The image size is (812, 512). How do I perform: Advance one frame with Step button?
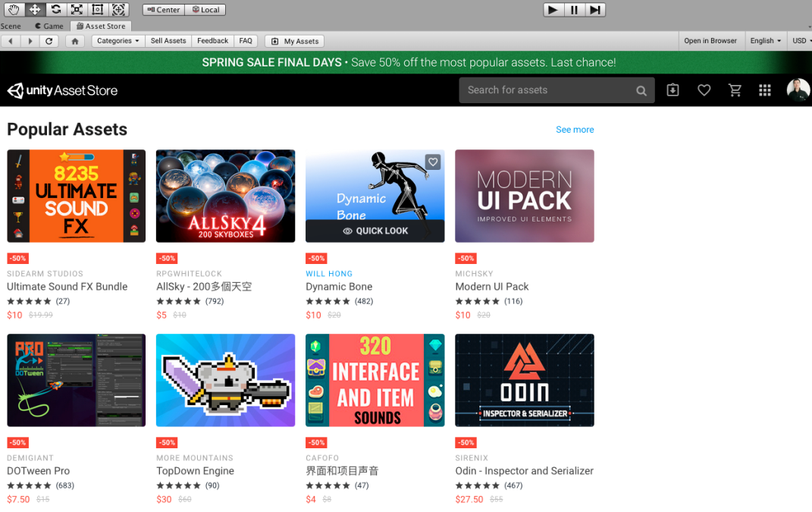click(x=595, y=10)
